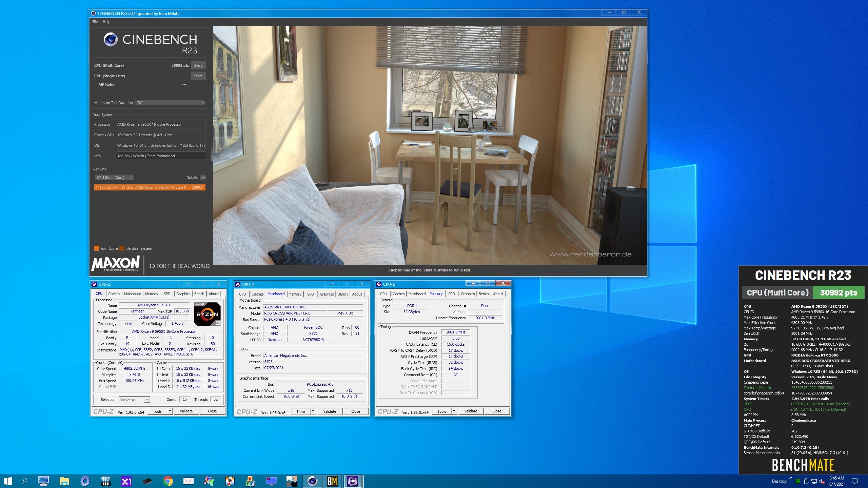Screen dimensions: 868x488
Task: Open the CPU (Multi Core) ranking dropdown
Action: pos(115,178)
